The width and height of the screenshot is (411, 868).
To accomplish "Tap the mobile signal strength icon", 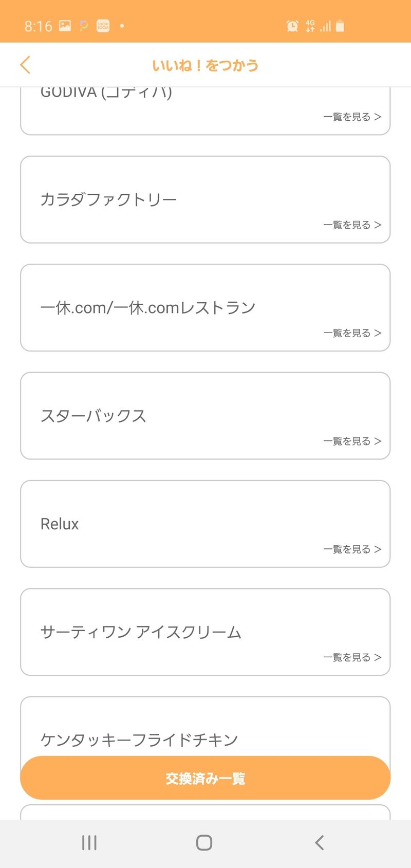I will pyautogui.click(x=325, y=26).
